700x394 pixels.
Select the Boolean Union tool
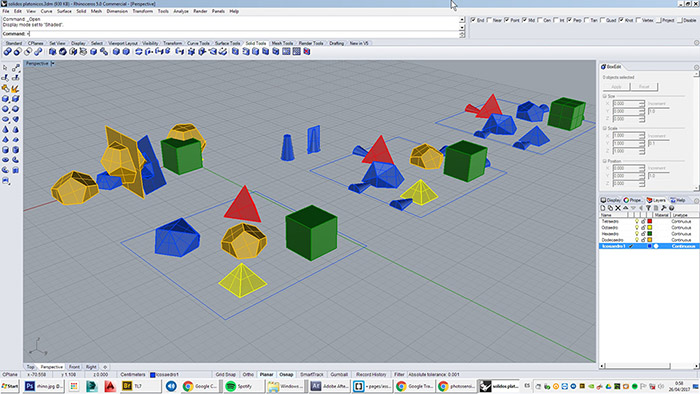(7, 52)
